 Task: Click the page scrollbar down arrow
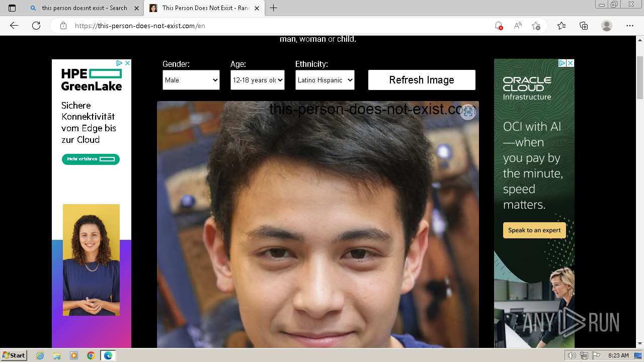pyautogui.click(x=640, y=344)
